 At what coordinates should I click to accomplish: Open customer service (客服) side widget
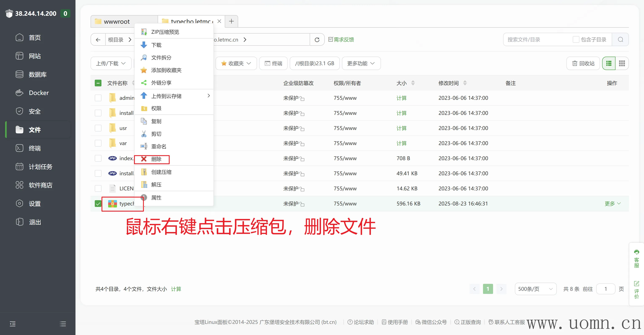click(636, 259)
